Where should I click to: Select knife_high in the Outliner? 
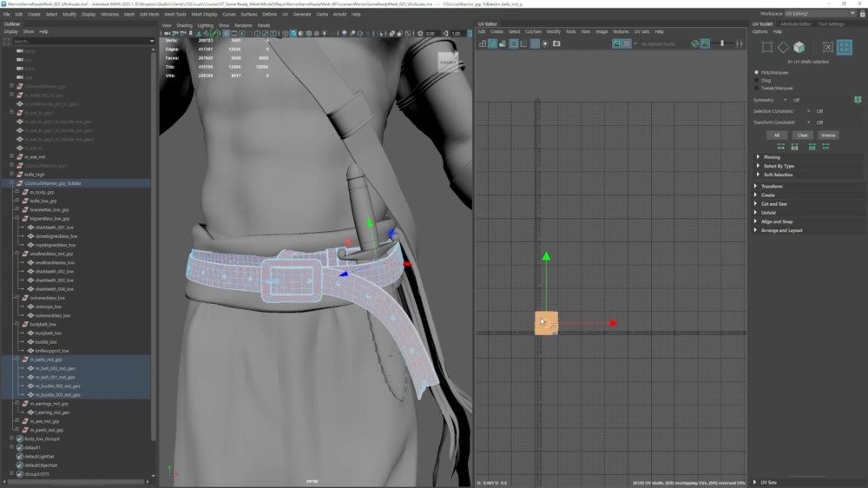[35, 175]
